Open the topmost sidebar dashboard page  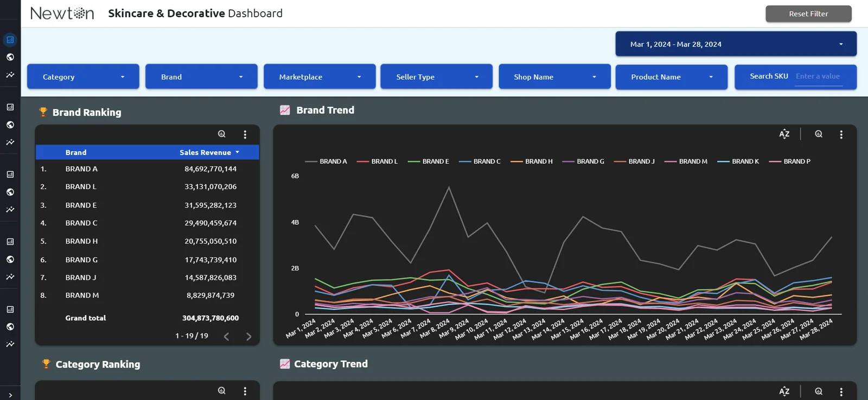point(10,40)
